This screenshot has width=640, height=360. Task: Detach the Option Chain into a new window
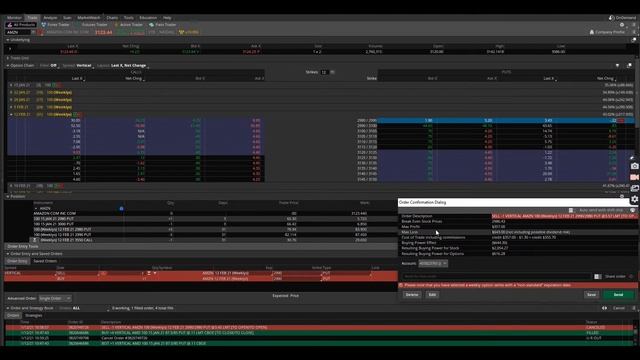coord(629,65)
